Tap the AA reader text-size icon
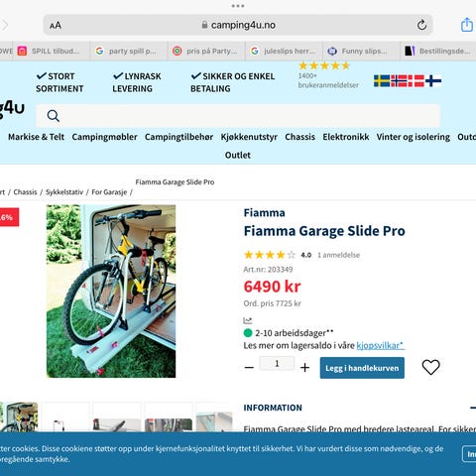The height and width of the screenshot is (476, 476). click(56, 26)
